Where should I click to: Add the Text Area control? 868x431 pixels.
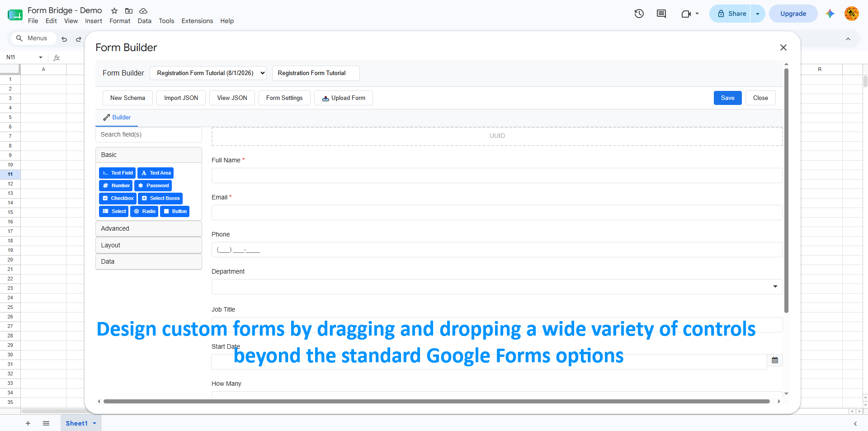click(x=156, y=173)
